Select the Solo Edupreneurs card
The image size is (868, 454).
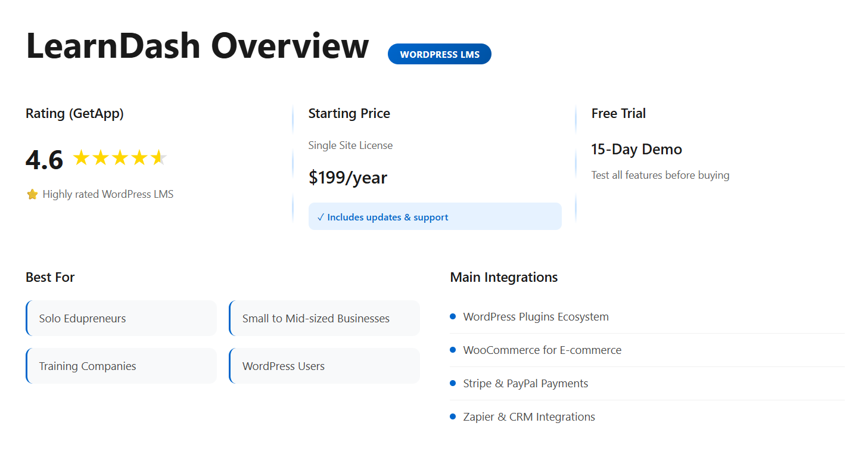click(121, 318)
